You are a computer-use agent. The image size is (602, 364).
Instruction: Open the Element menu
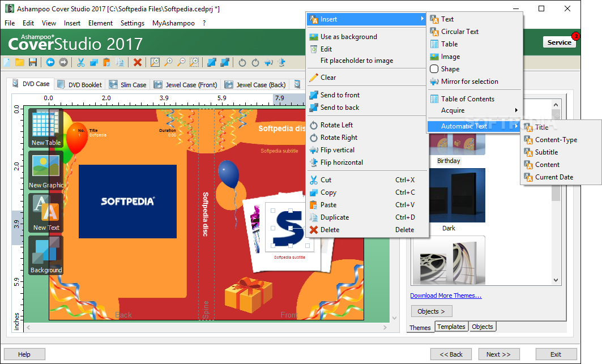pos(101,23)
